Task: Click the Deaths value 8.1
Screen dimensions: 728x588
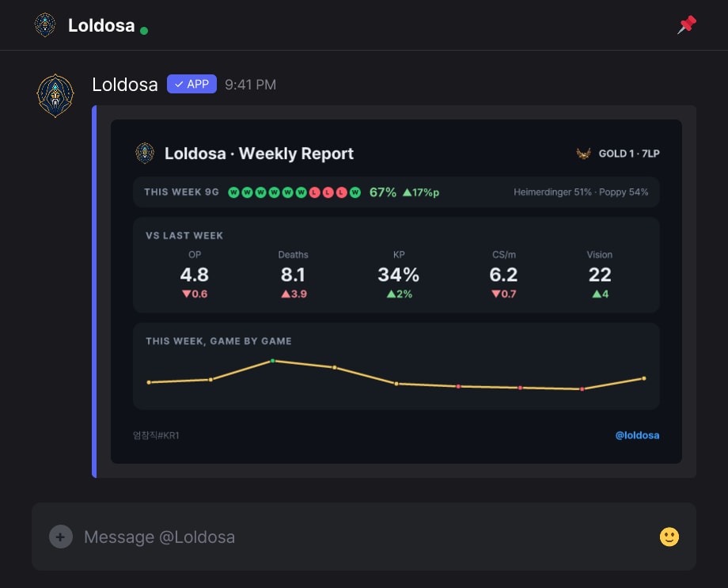Action: [293, 275]
